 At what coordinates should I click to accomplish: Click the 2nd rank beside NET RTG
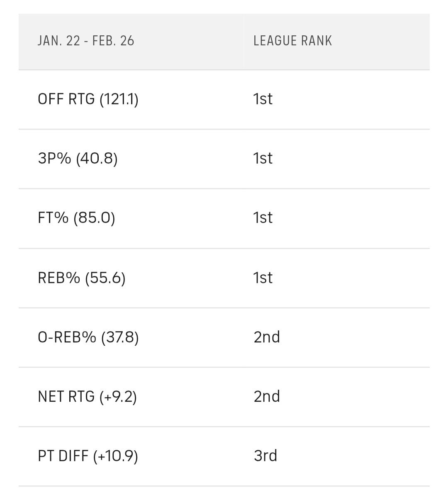coord(267,396)
